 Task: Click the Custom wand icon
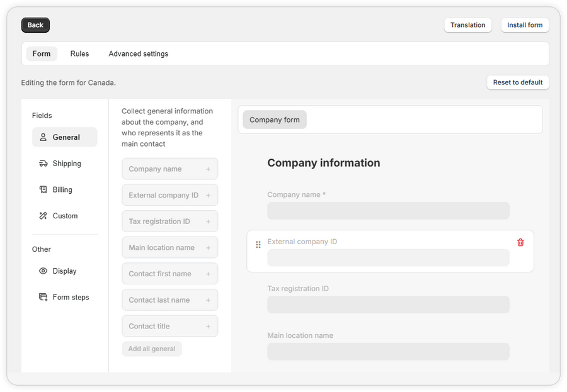[x=43, y=216]
